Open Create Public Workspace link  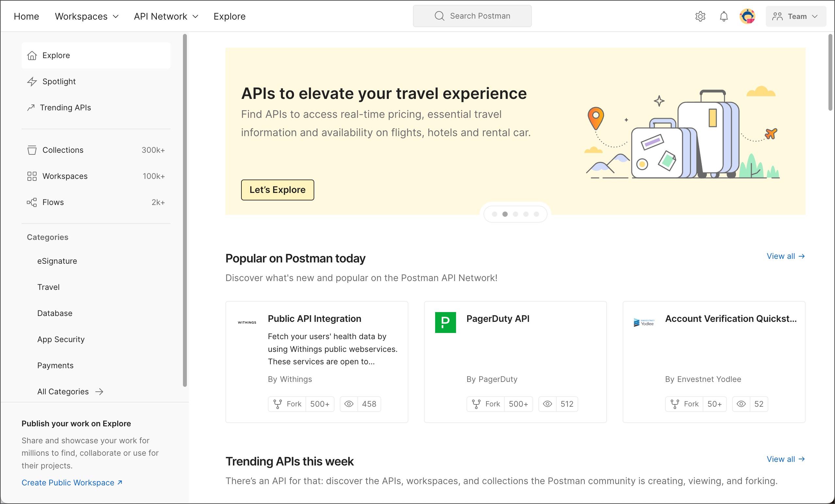tap(72, 482)
